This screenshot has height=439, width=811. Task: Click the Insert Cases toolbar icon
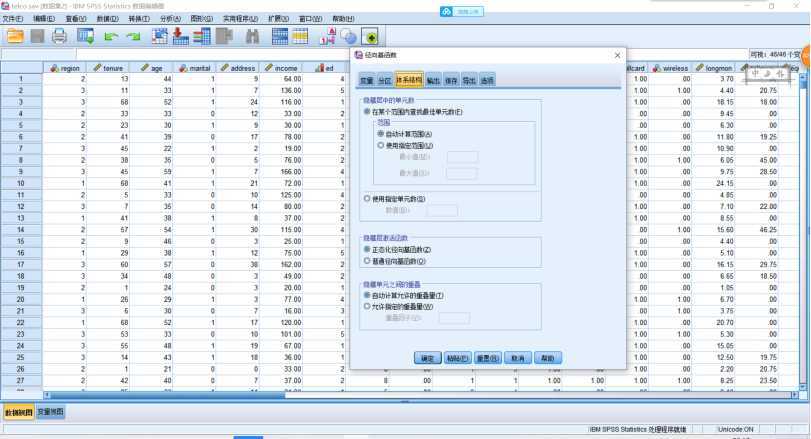coord(279,36)
